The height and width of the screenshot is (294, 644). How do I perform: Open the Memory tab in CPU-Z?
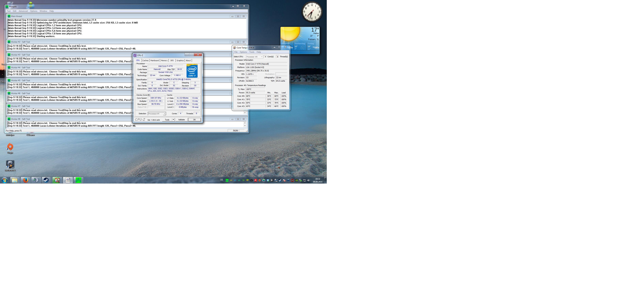pos(164,60)
